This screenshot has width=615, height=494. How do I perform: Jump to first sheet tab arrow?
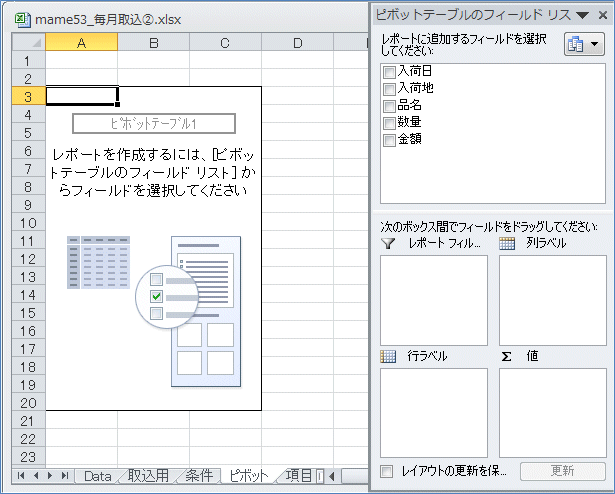(x=21, y=476)
